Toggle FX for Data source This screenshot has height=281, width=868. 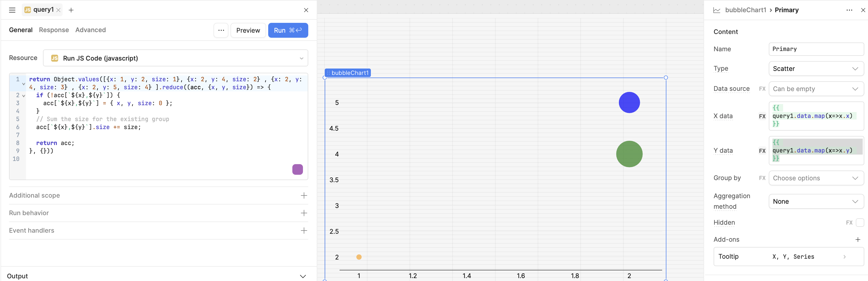[762, 89]
